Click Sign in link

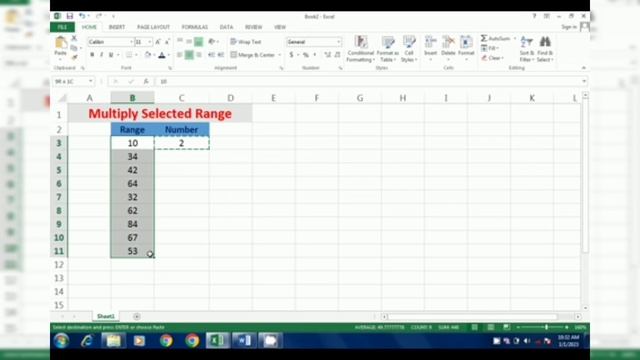[569, 27]
